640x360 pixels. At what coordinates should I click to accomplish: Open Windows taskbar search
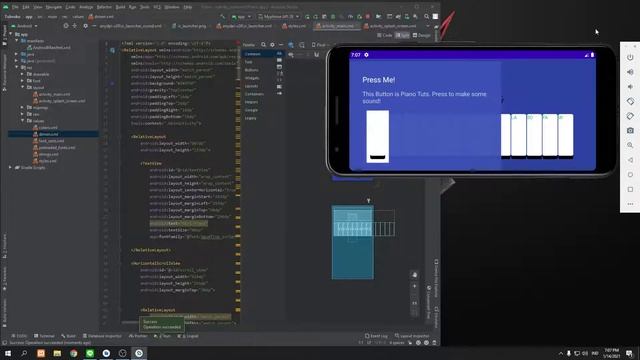24,353
